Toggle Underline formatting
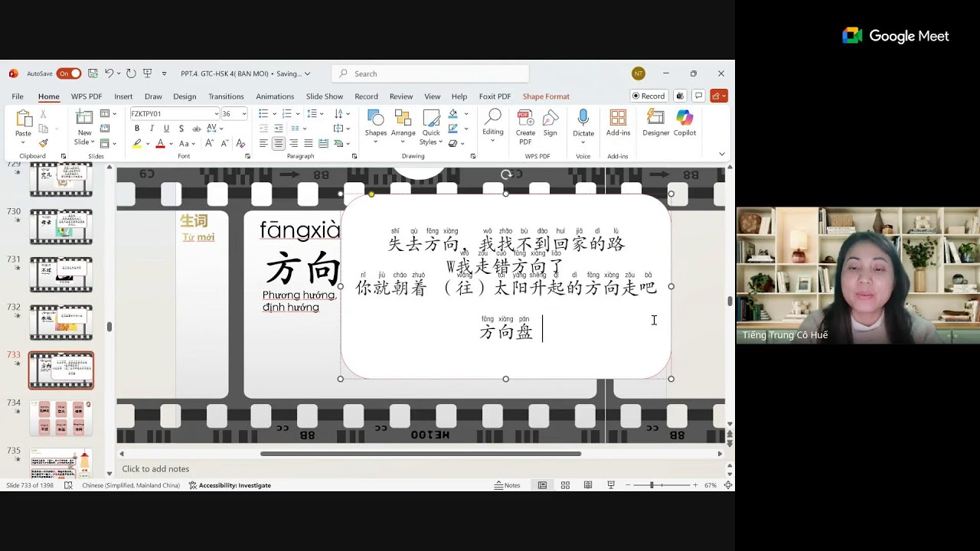 (x=166, y=129)
